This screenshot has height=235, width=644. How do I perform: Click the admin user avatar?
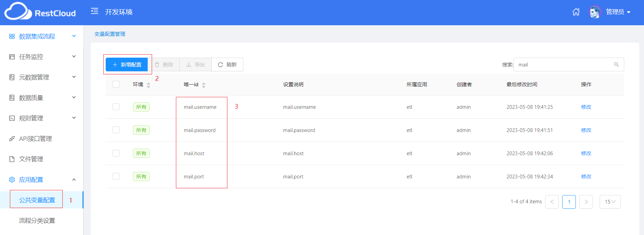pos(595,12)
